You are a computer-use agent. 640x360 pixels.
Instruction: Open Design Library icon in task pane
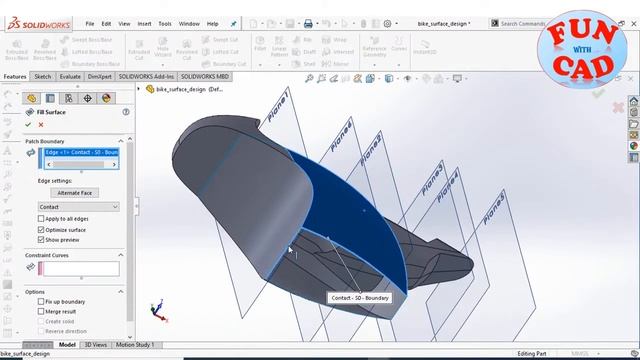tap(633, 112)
